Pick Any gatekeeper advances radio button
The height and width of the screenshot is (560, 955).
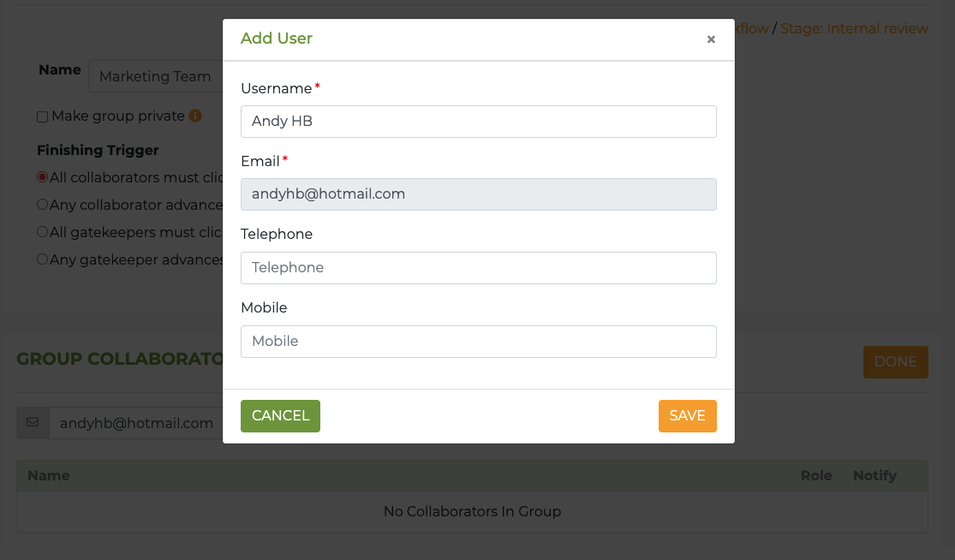42,259
